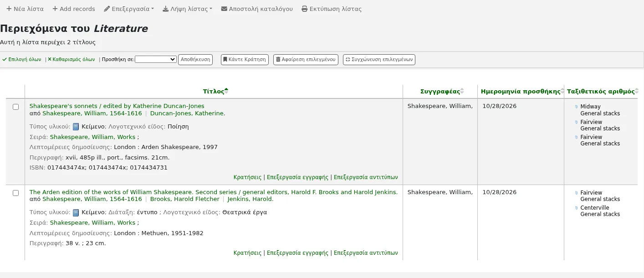
Task: Click the envelope icon of Αποστολή καταλόγου
Action: [224, 9]
